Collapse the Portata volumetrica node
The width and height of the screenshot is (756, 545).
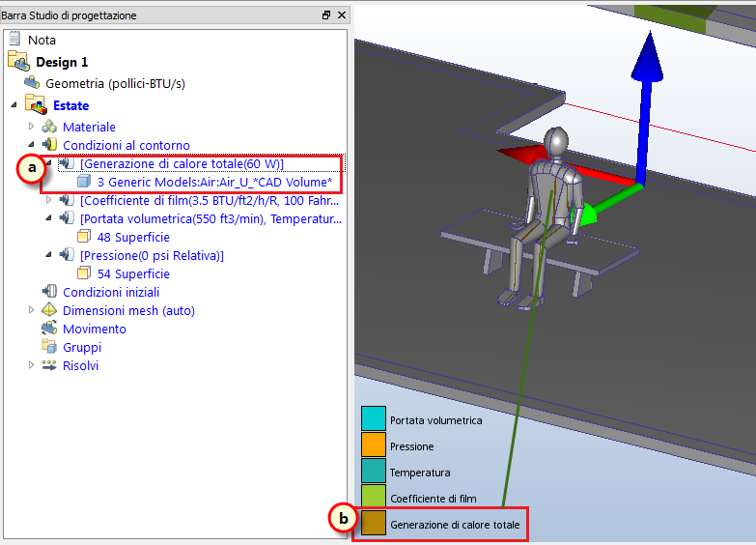[48, 218]
